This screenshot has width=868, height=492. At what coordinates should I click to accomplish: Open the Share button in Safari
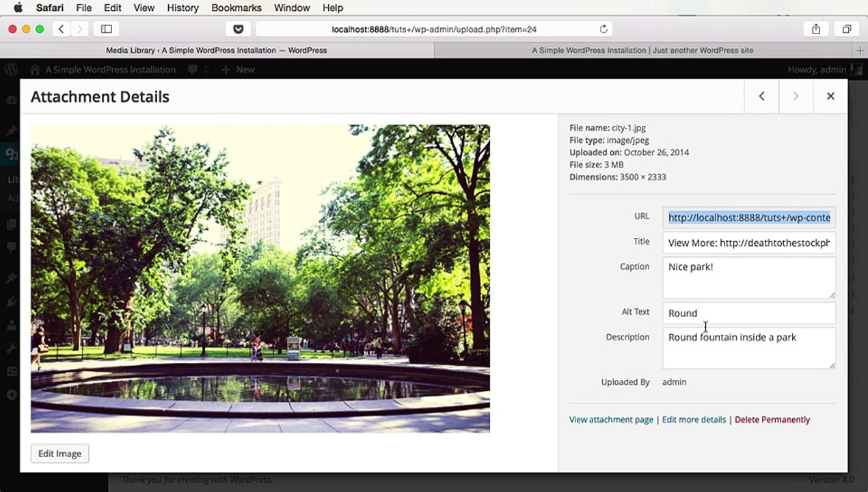pyautogui.click(x=815, y=29)
